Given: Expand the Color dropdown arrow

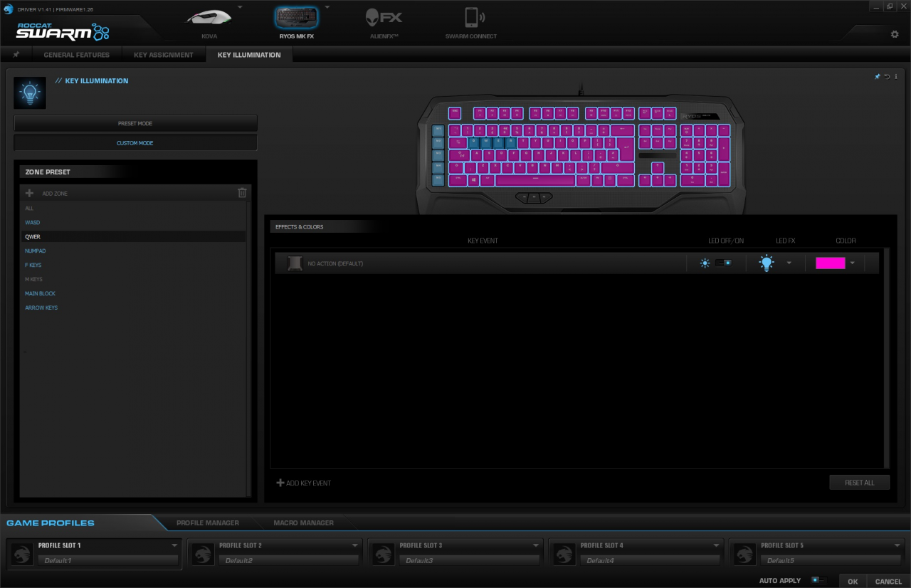Looking at the screenshot, I should [852, 263].
